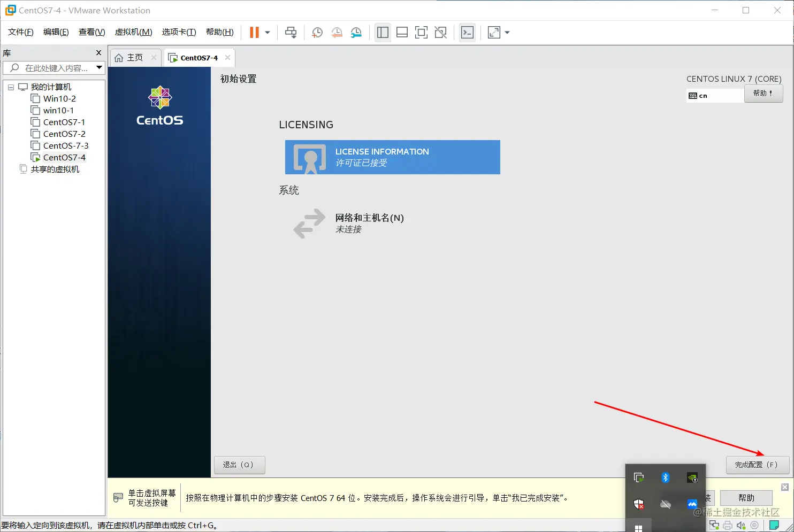Viewport: 794px width, 532px height.
Task: Click the printer device status bar icon
Action: tap(728, 526)
